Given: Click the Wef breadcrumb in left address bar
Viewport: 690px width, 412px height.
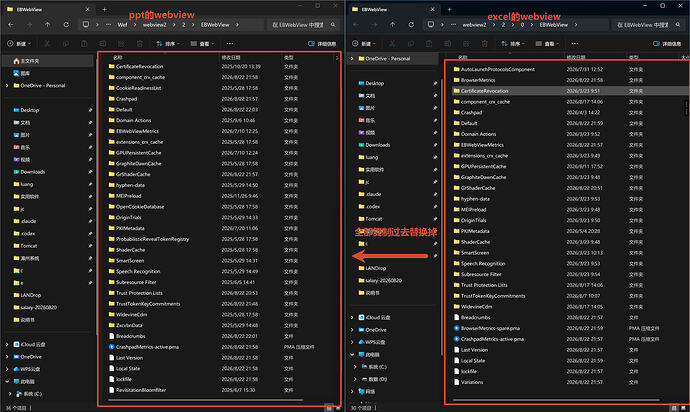Looking at the screenshot, I should [122, 25].
